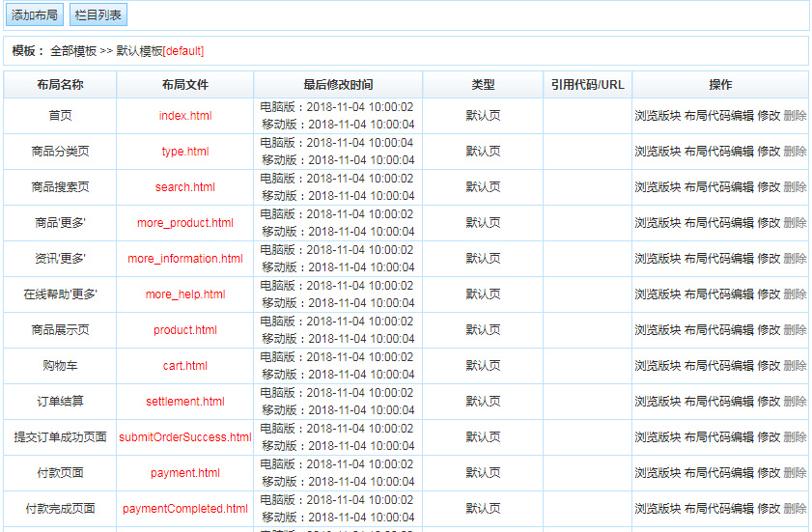This screenshot has height=532, width=812.
Task: Click 浏览版块 in the 首页 row
Action: pyautogui.click(x=658, y=116)
